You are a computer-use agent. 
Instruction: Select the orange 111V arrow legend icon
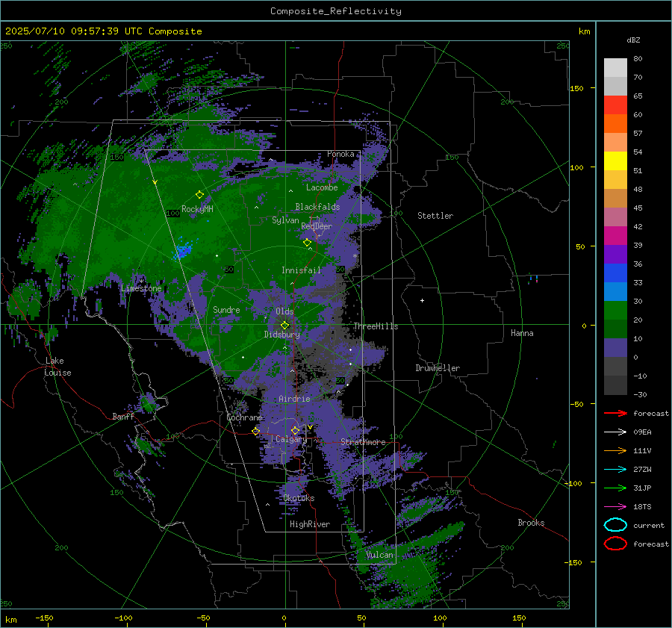pyautogui.click(x=615, y=450)
